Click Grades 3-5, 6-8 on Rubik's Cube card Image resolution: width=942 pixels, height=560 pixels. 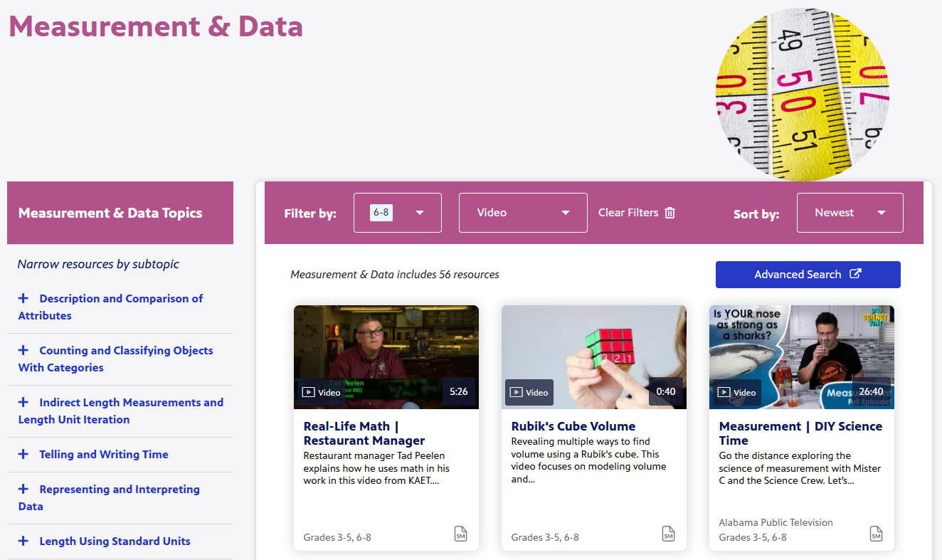click(545, 537)
